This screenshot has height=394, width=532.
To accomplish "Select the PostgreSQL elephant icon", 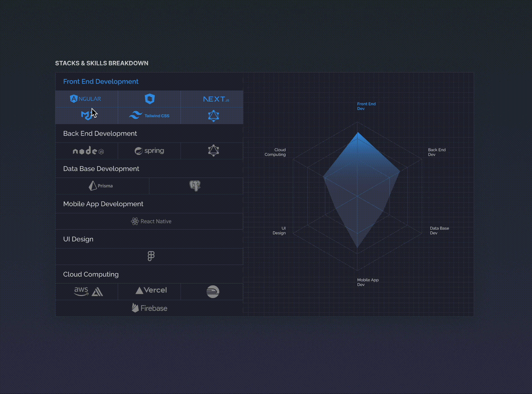I will [x=195, y=185].
